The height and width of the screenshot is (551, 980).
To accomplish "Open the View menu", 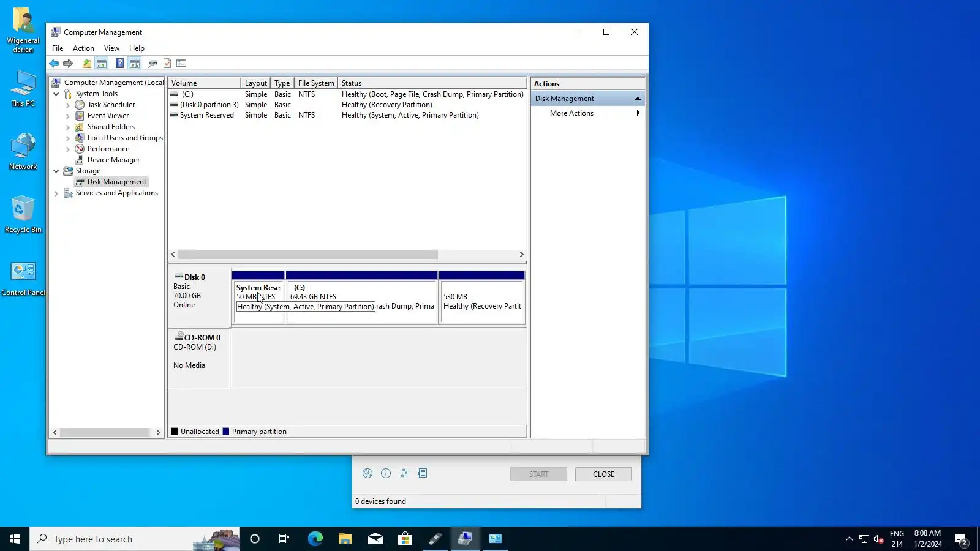I will pyautogui.click(x=111, y=48).
